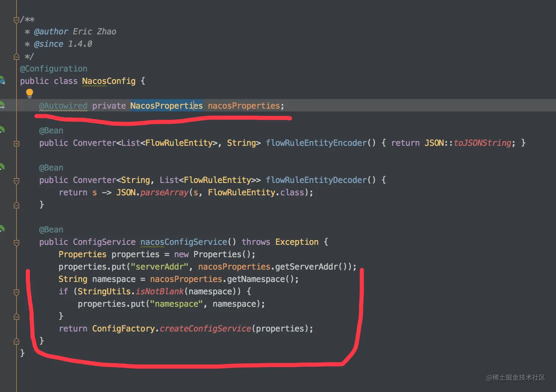The height and width of the screenshot is (392, 556).
Task: Click the StringUtils class reference
Action: (x=104, y=291)
